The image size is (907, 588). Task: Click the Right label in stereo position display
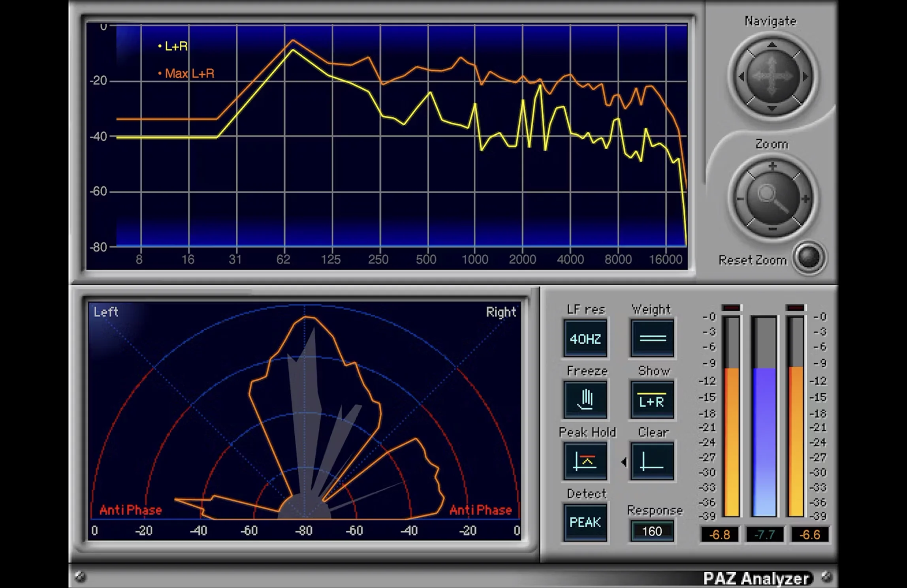click(501, 312)
